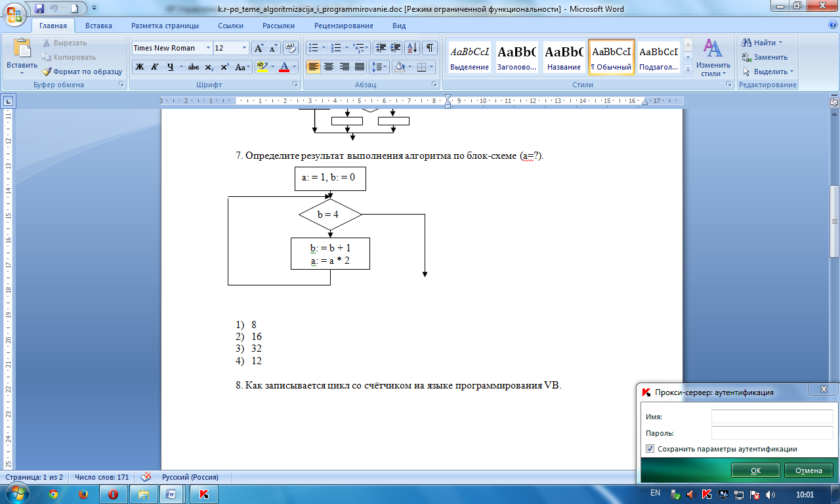Toggle superscript formatting
The width and height of the screenshot is (840, 504).
224,67
